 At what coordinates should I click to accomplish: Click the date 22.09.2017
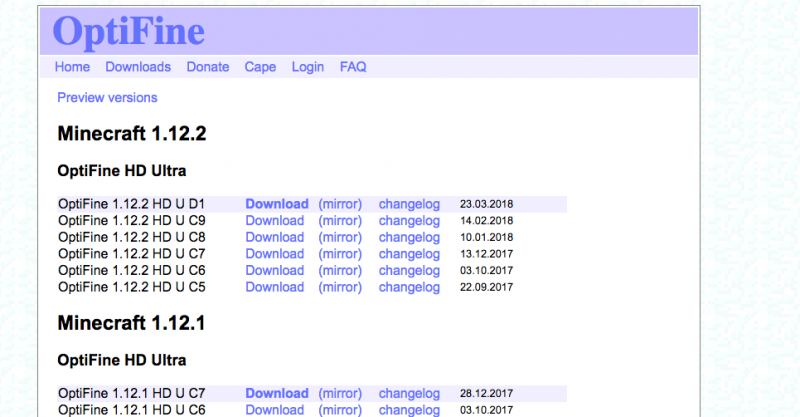pyautogui.click(x=486, y=287)
